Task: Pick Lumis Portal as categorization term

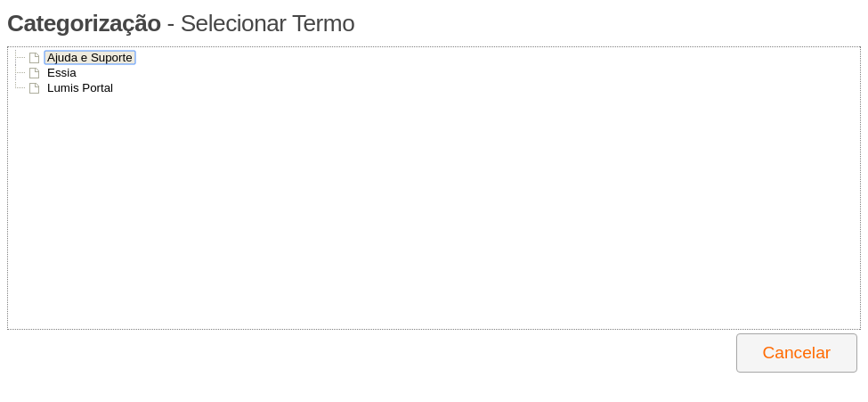Action: pyautogui.click(x=80, y=88)
